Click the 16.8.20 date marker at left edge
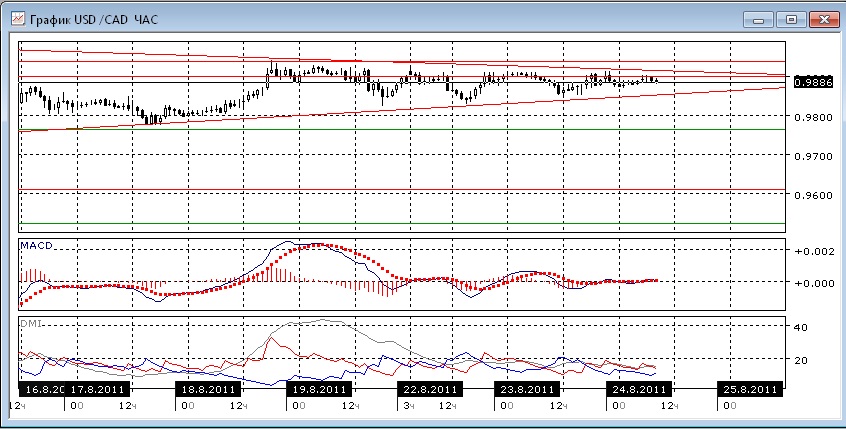The image size is (846, 429). pos(42,389)
